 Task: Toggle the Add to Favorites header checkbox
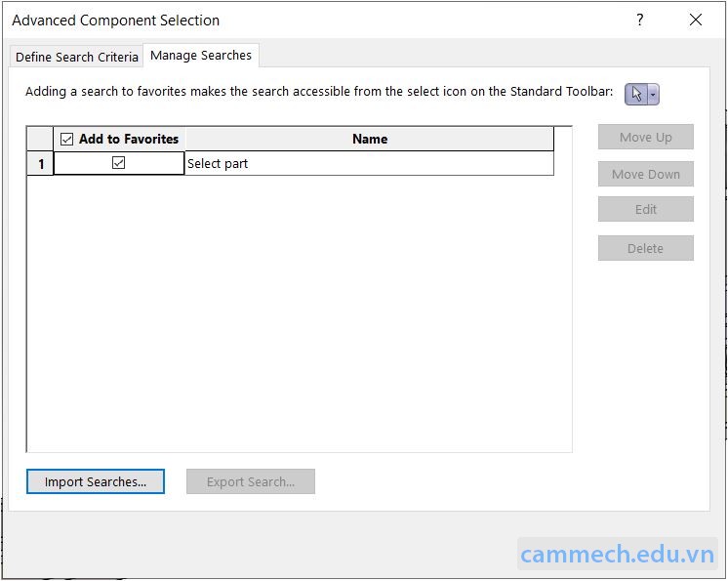(x=66, y=139)
